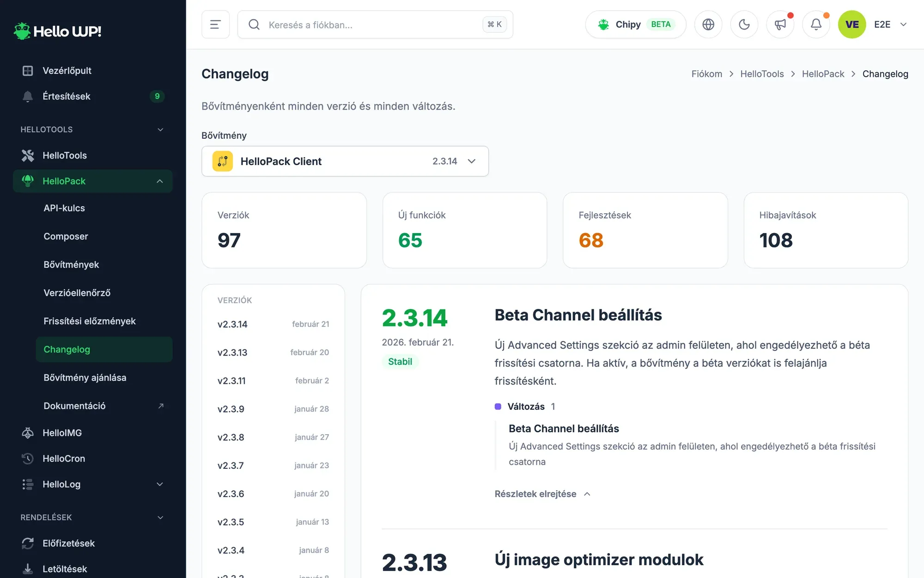Open HelloIMG sidebar item
This screenshot has width=924, height=578.
click(93, 433)
